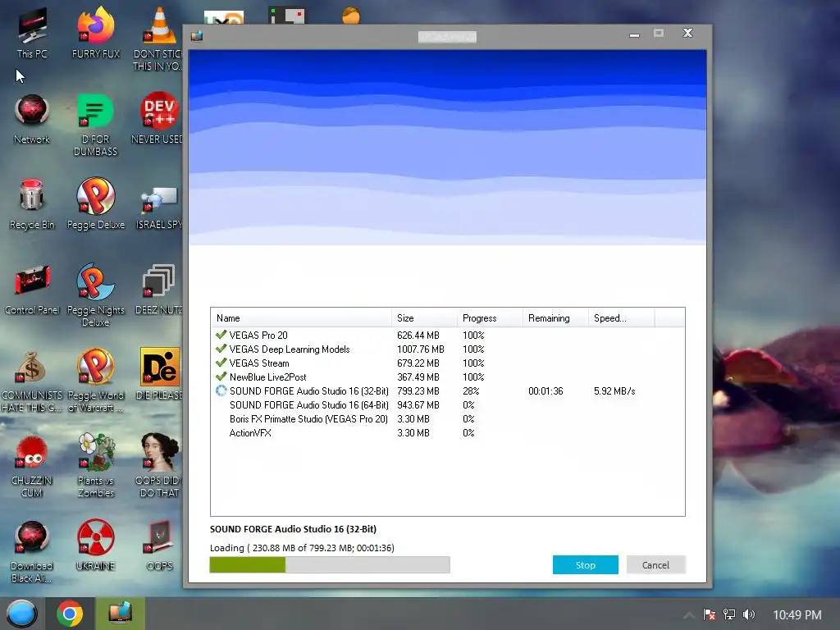Open the Network desktop icon

coord(32,119)
